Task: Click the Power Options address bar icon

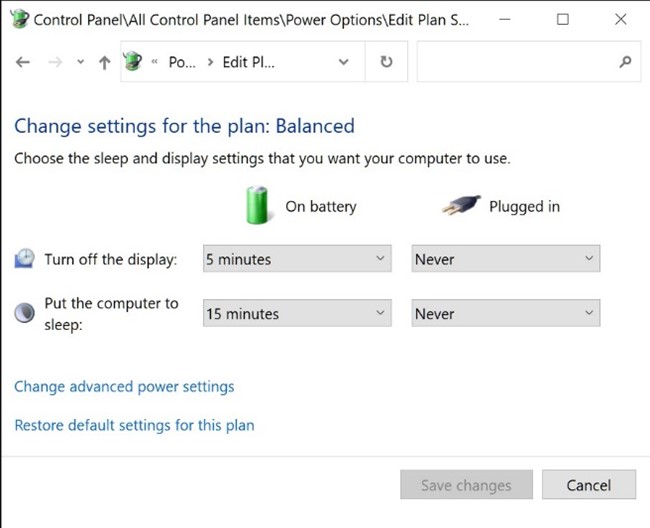Action: click(133, 61)
